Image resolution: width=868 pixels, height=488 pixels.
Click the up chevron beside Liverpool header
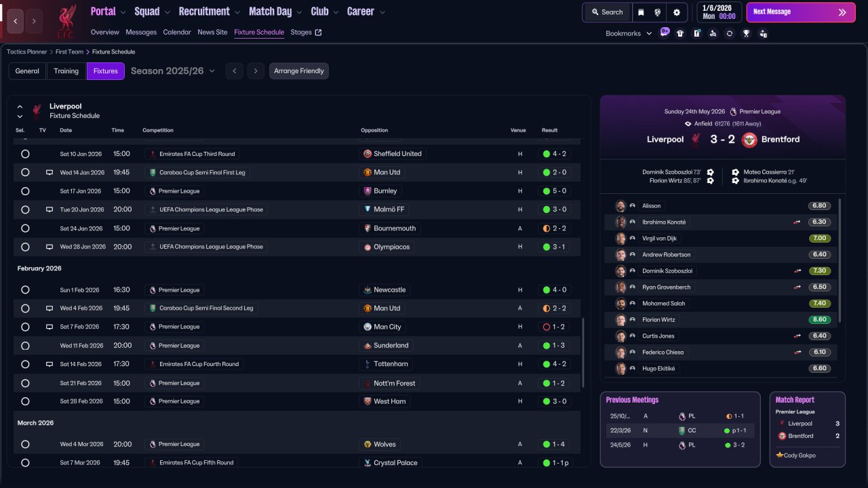pyautogui.click(x=20, y=106)
